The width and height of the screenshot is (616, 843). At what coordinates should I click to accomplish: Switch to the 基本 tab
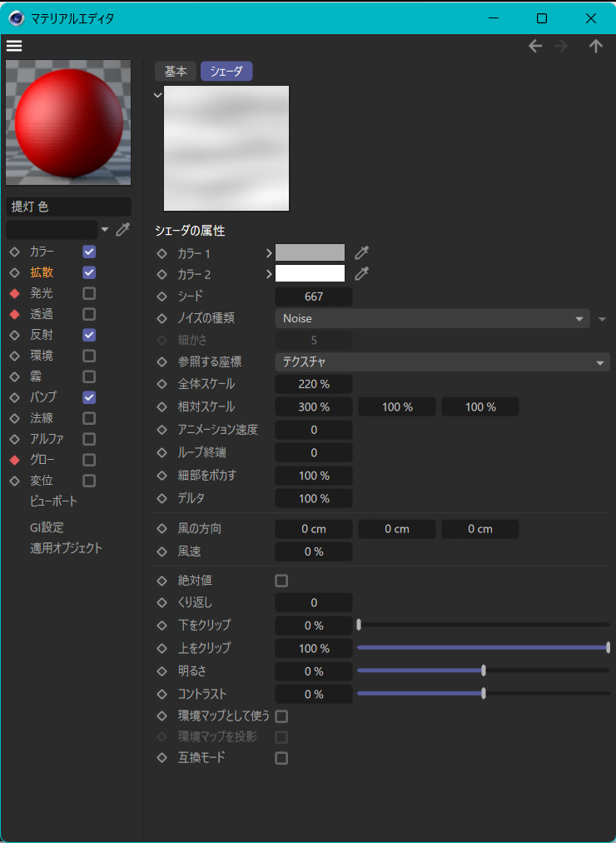[176, 72]
